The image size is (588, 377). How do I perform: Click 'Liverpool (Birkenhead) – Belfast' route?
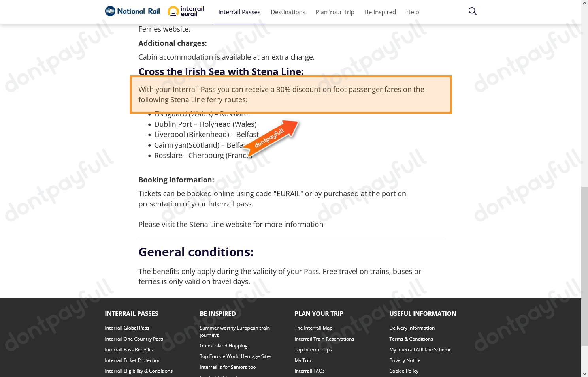[206, 135]
